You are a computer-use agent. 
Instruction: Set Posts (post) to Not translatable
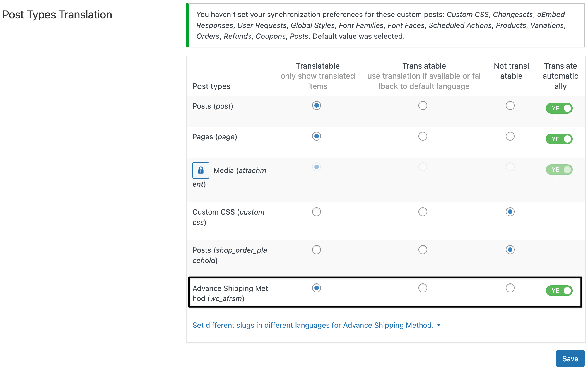[510, 105]
